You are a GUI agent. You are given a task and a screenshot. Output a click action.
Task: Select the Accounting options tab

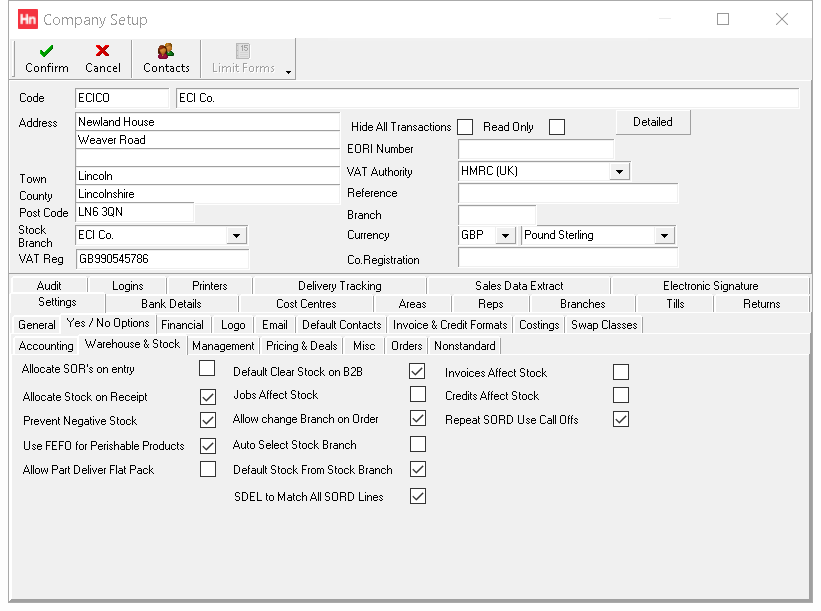[46, 346]
